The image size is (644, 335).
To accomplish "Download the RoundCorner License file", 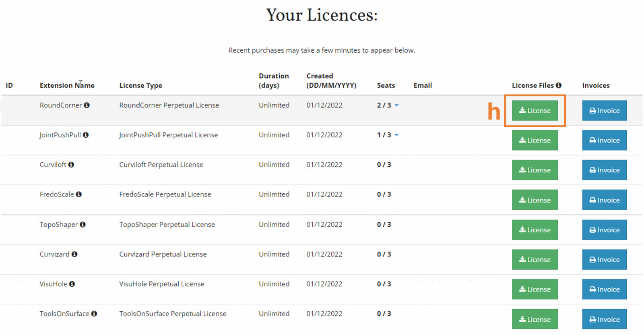I will coord(535,110).
